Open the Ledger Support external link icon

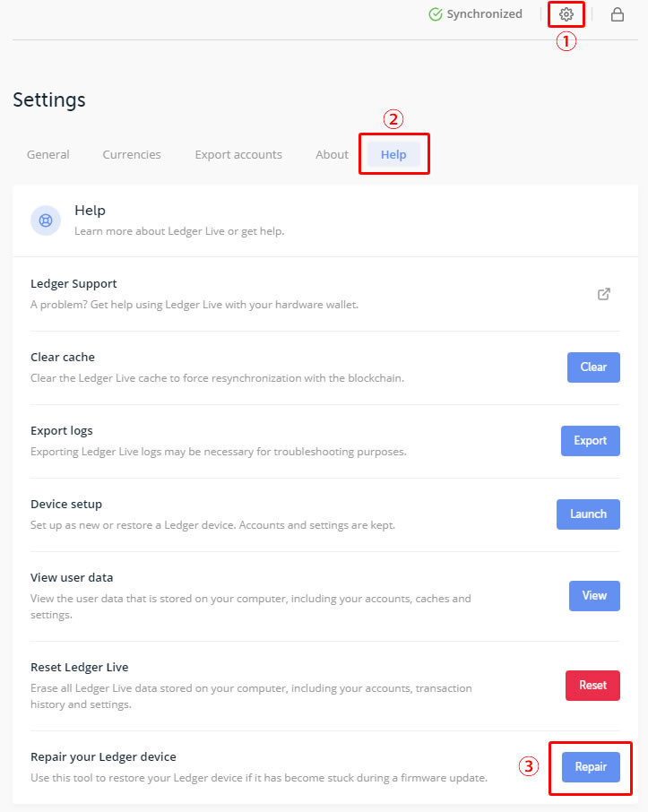point(603,294)
